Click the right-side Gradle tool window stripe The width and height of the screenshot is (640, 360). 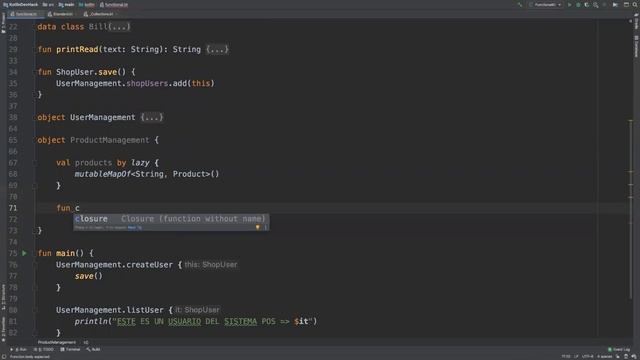(x=636, y=21)
